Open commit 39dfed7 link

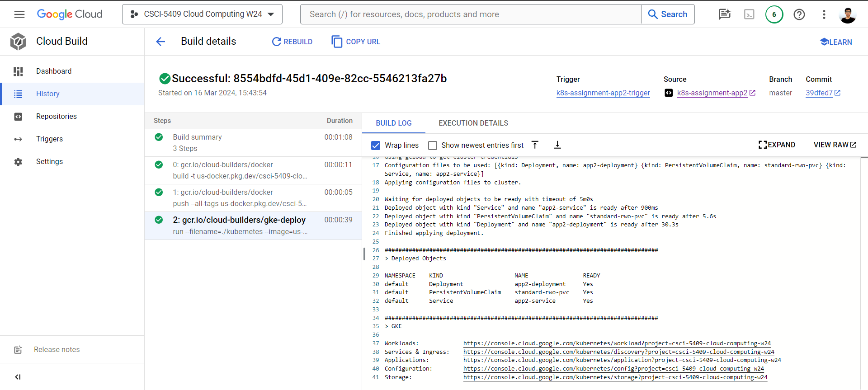823,93
